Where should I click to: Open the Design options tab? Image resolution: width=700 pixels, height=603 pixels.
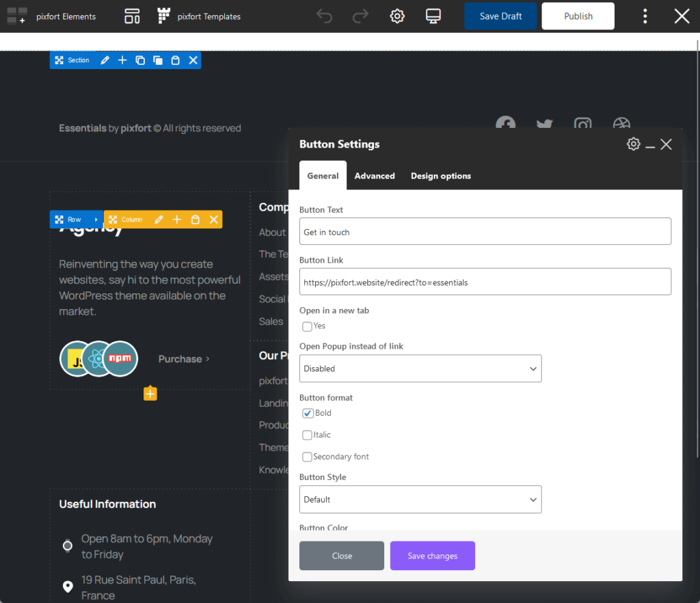440,176
